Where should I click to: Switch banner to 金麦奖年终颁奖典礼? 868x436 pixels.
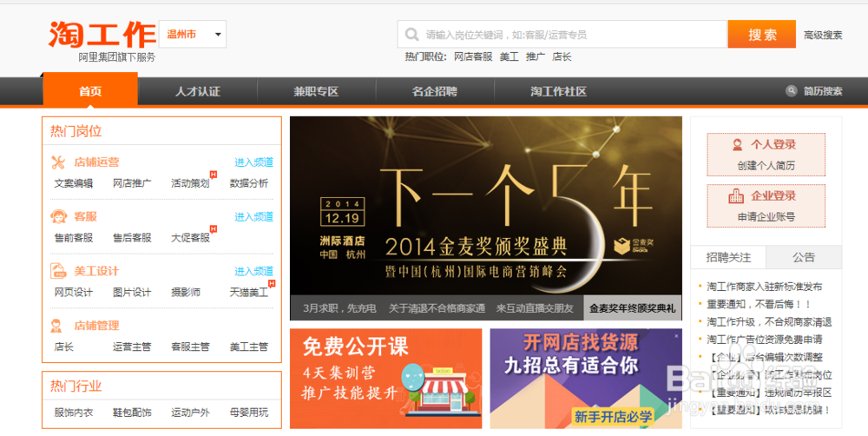pos(633,308)
